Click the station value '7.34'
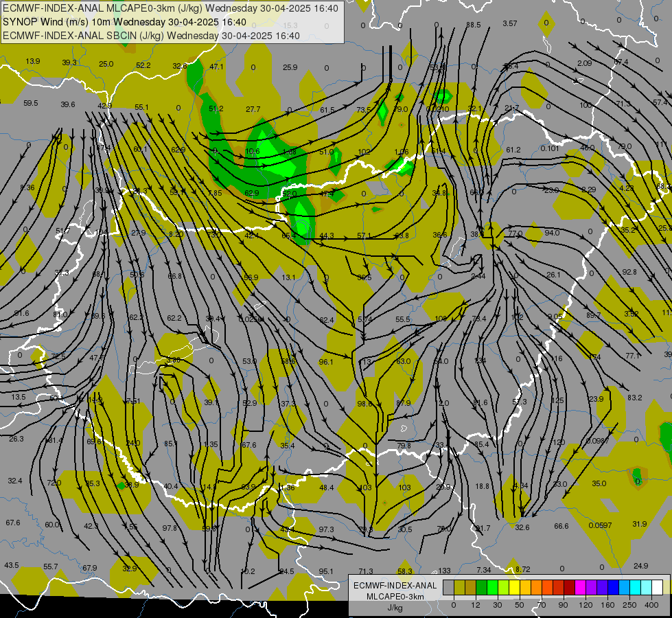The width and height of the screenshot is (672, 618). click(x=484, y=570)
